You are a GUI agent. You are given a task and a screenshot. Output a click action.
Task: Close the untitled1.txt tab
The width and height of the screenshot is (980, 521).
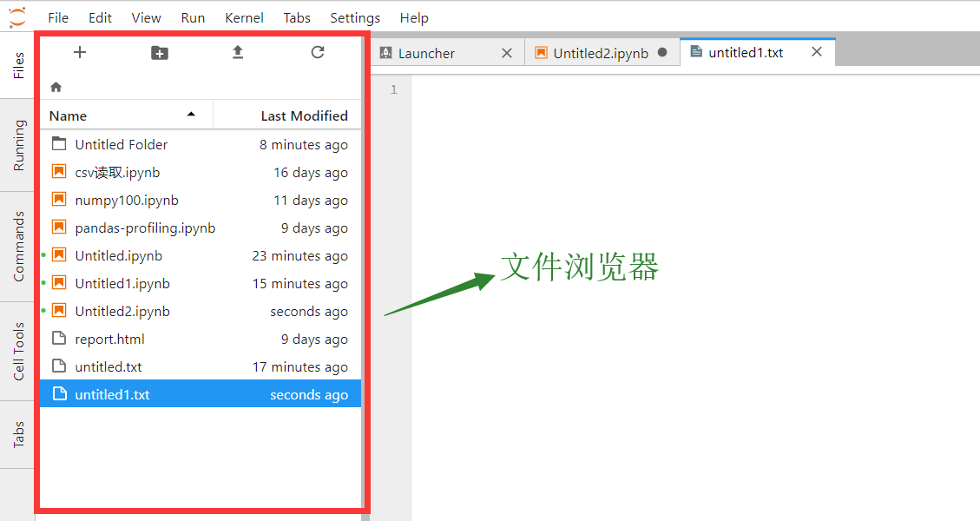(x=817, y=52)
